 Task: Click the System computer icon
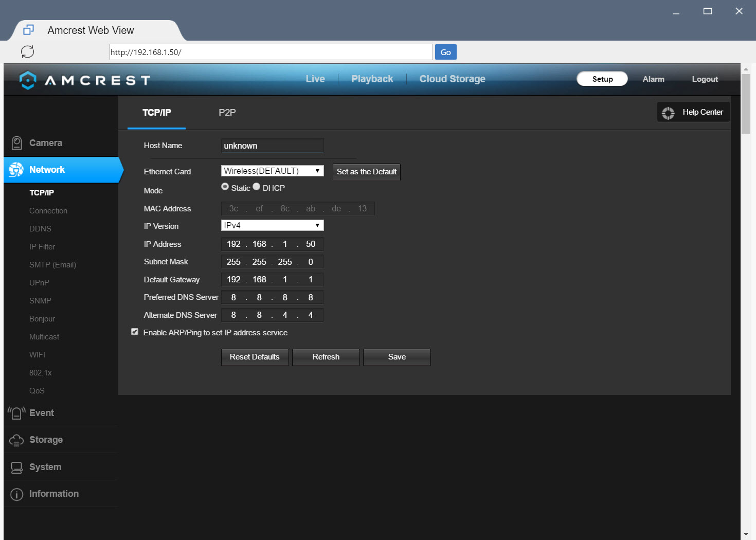click(x=16, y=467)
